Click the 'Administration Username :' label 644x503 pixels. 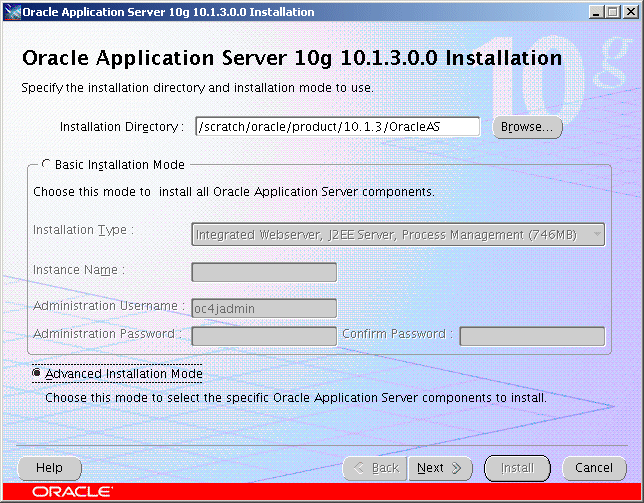(109, 306)
